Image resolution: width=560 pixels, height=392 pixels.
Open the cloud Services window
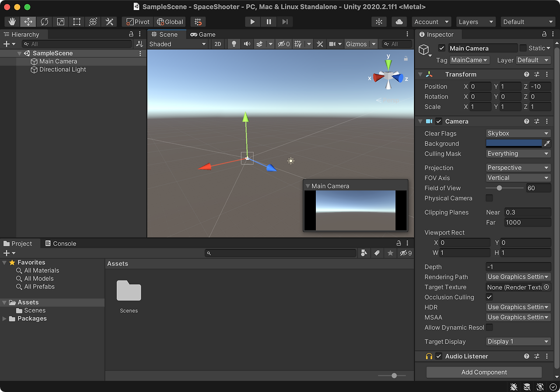click(399, 22)
